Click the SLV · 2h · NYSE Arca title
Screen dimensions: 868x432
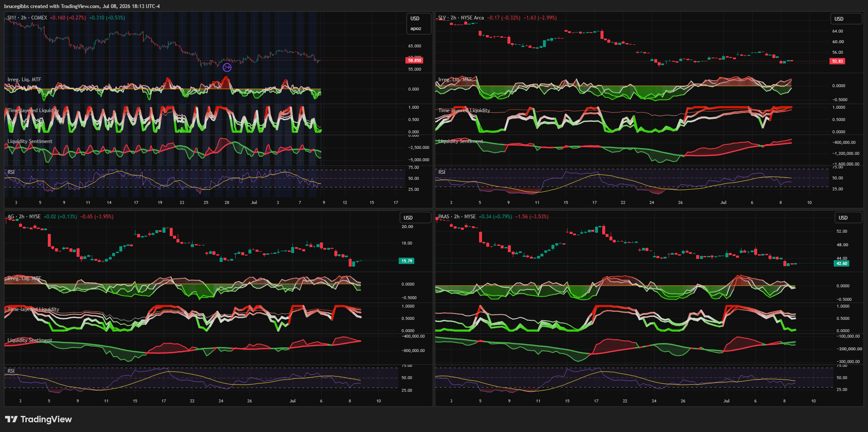(461, 18)
